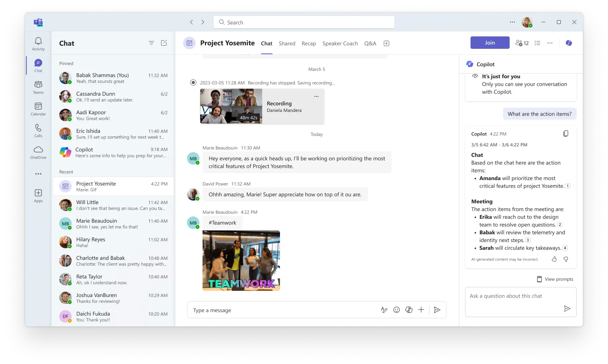608x364 pixels.
Task: Open the Calendar in sidebar
Action: tap(38, 109)
